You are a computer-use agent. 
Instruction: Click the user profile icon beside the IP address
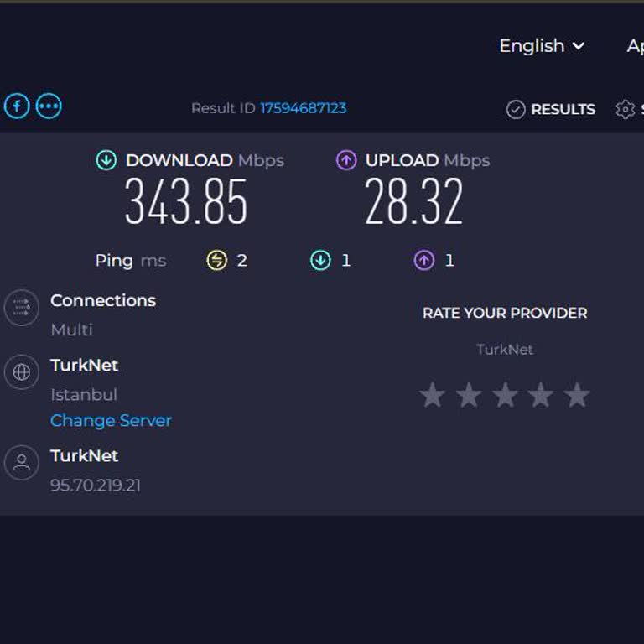click(21, 463)
